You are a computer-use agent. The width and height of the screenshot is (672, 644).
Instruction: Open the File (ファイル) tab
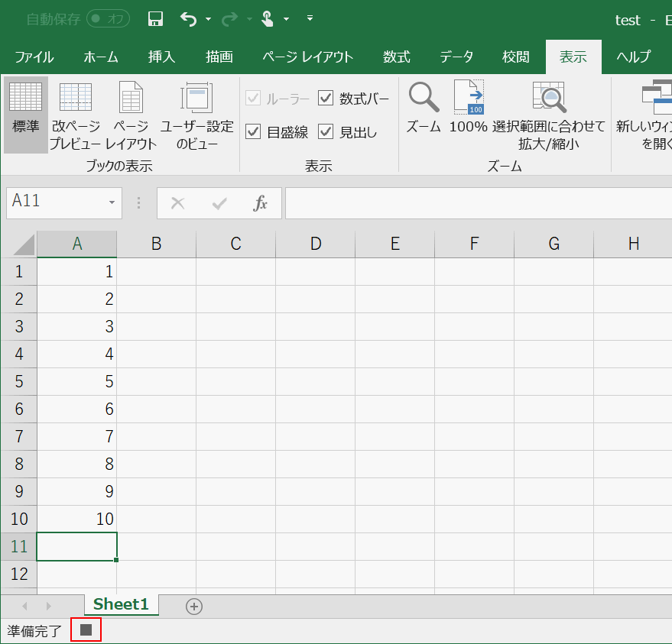[x=34, y=57]
